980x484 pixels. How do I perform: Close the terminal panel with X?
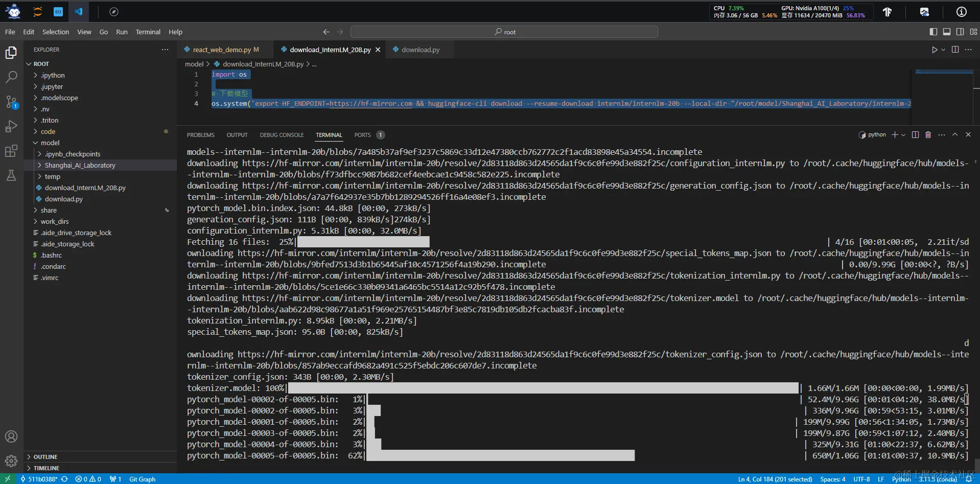point(968,134)
